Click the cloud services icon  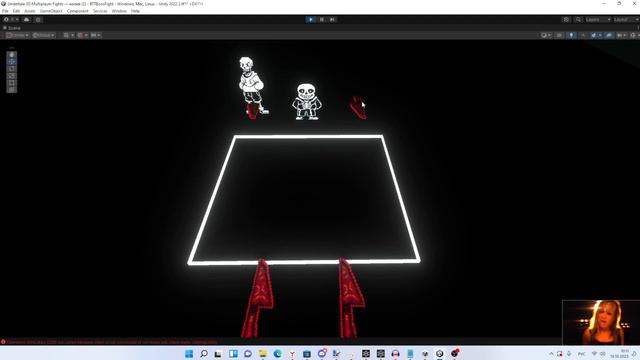[27, 19]
